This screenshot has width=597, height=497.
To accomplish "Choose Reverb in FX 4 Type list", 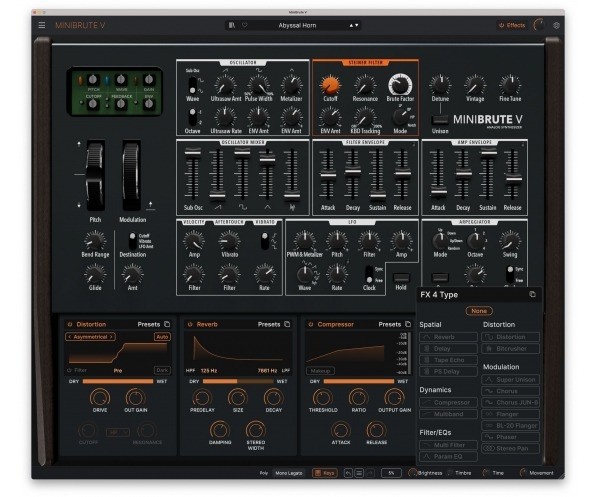I will (x=448, y=337).
